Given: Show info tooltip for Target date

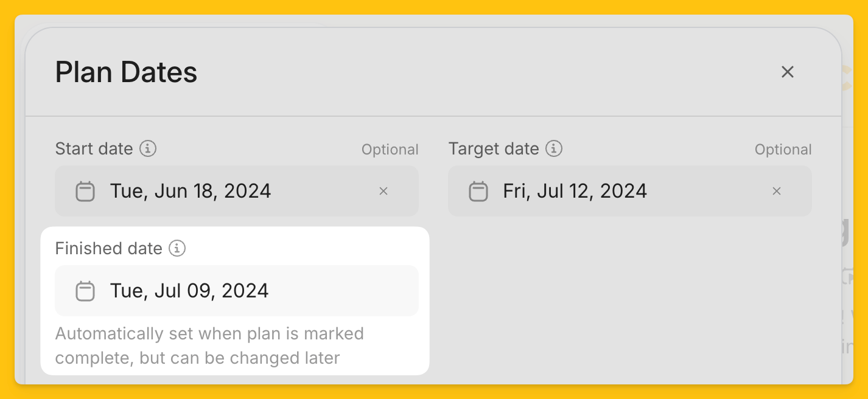Looking at the screenshot, I should (x=554, y=148).
